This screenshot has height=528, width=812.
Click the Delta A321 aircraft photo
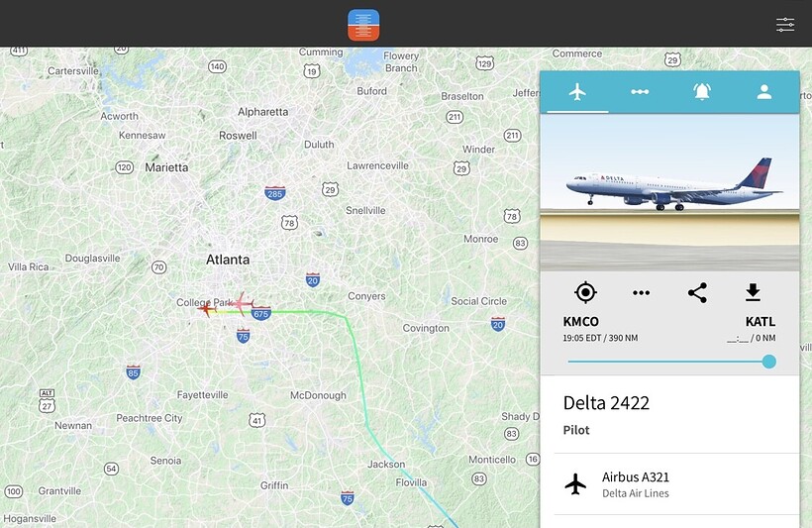click(x=669, y=193)
